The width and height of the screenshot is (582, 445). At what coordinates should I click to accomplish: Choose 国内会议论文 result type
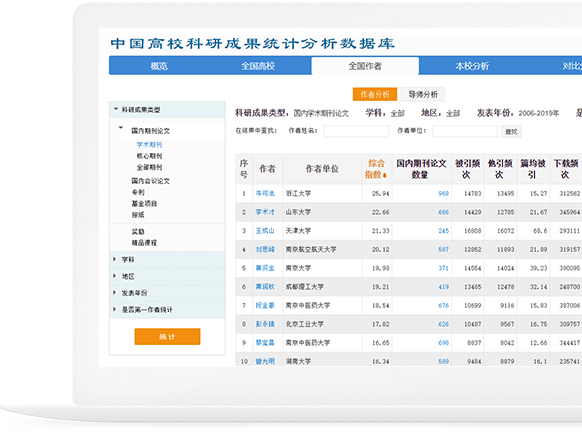[x=150, y=181]
